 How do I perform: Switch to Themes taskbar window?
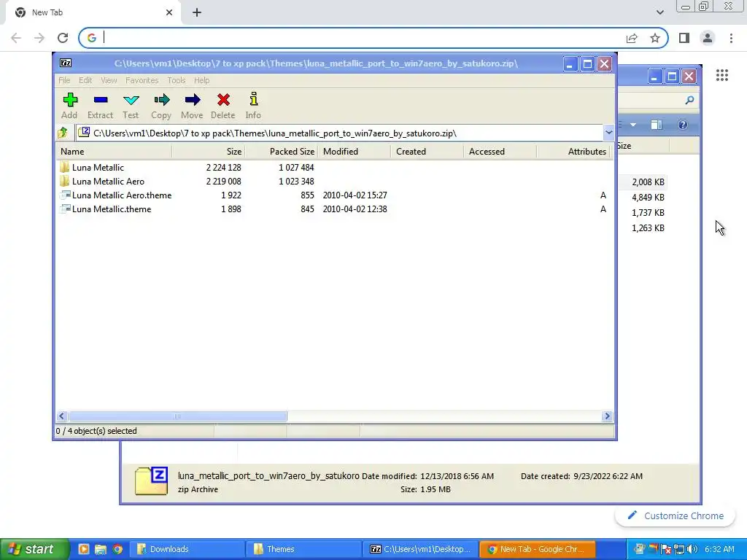click(303, 549)
